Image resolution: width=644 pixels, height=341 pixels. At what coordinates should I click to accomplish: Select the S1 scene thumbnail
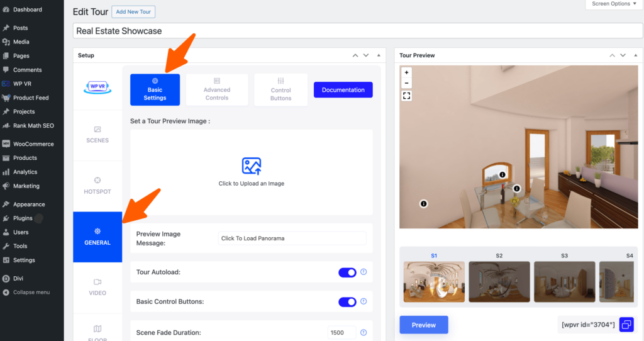pyautogui.click(x=434, y=282)
